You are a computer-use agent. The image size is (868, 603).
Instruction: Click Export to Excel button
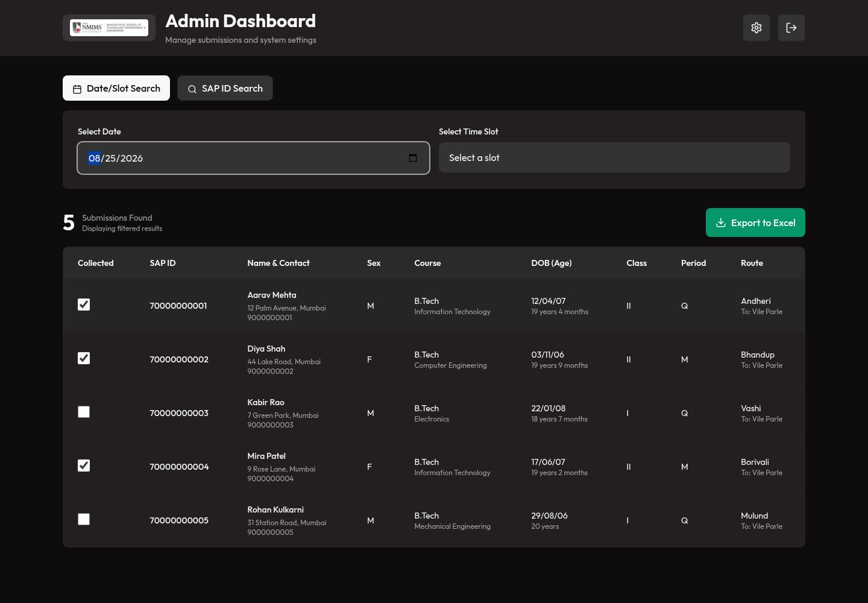click(x=755, y=223)
